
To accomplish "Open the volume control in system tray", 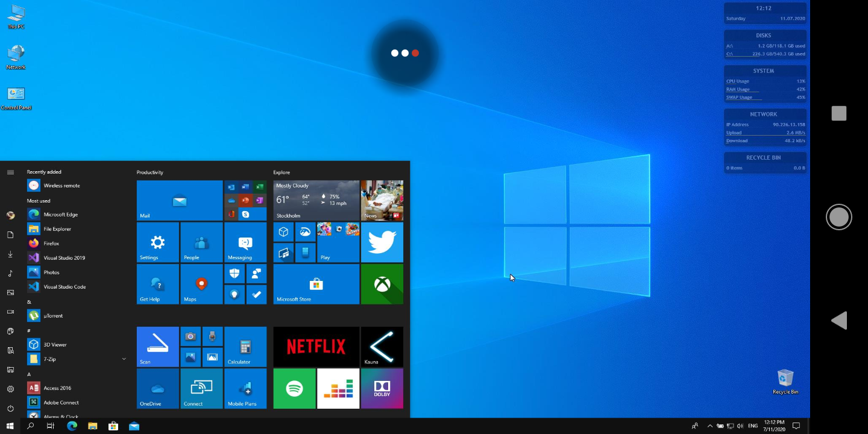I will [740, 426].
